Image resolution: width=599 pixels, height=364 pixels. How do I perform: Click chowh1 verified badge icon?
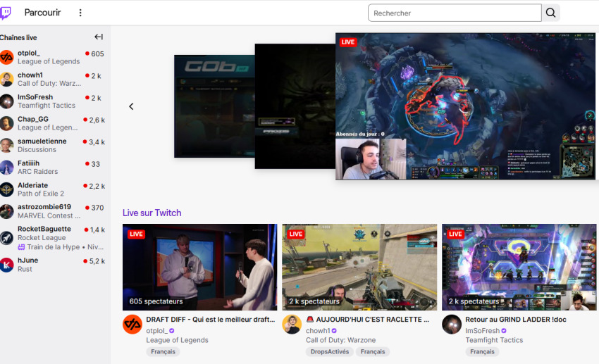pos(334,331)
